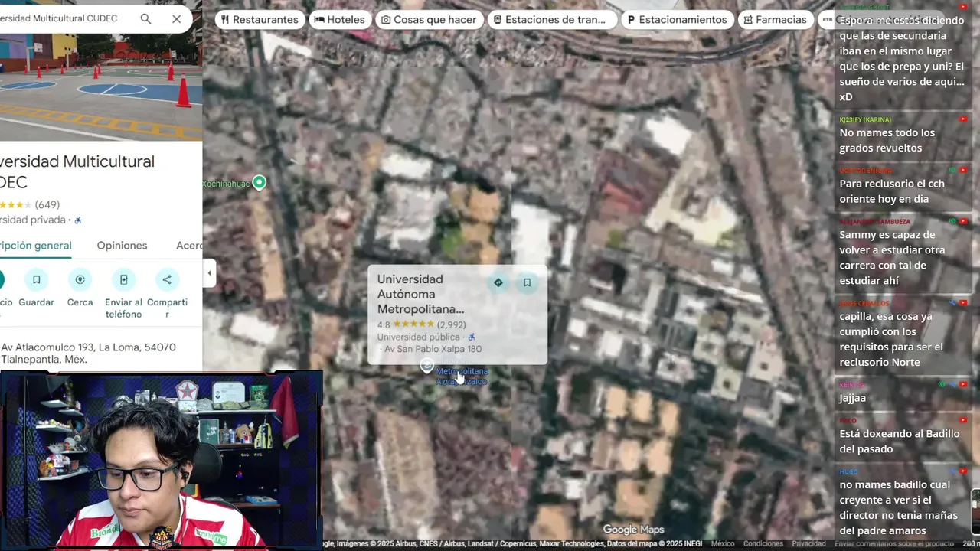Click the save bookmark icon on UAM card
Viewport: 980px width, 551px height.
pos(527,282)
